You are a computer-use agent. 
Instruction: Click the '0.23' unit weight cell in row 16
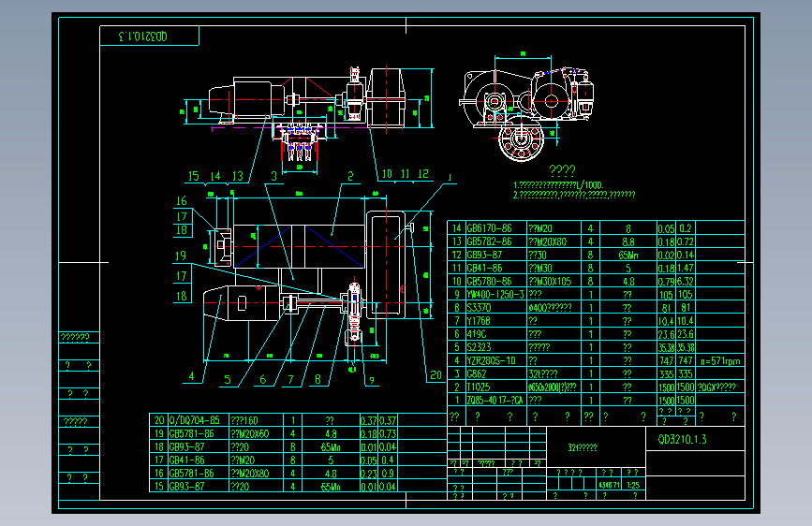coord(369,474)
